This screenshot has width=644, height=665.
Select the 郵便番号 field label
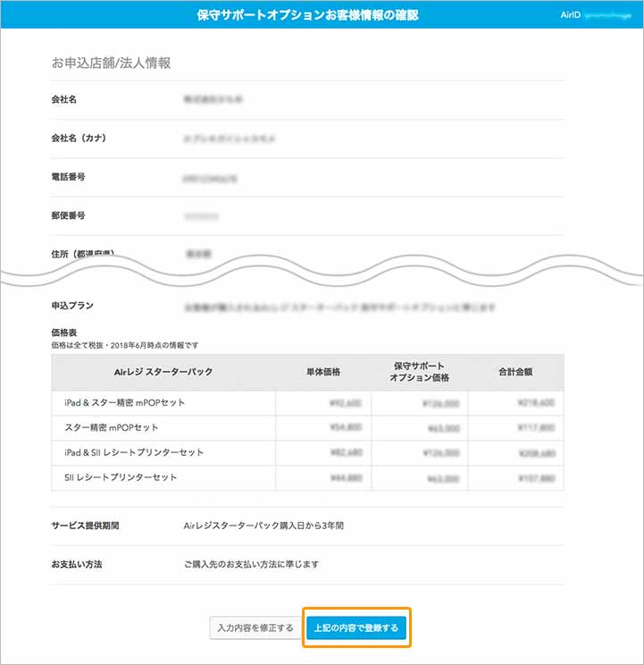(69, 215)
